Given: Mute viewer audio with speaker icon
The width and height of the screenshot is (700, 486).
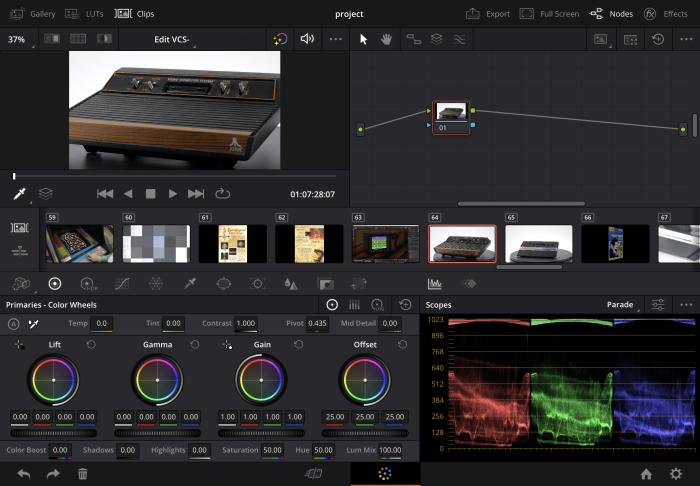Looking at the screenshot, I should pos(307,39).
